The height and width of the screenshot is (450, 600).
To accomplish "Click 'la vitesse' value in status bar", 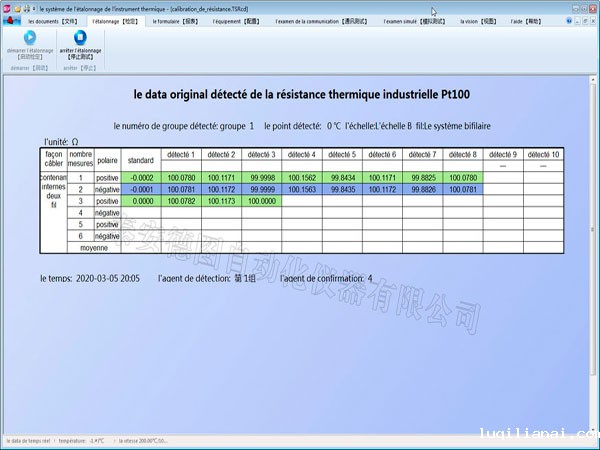I will (x=143, y=441).
